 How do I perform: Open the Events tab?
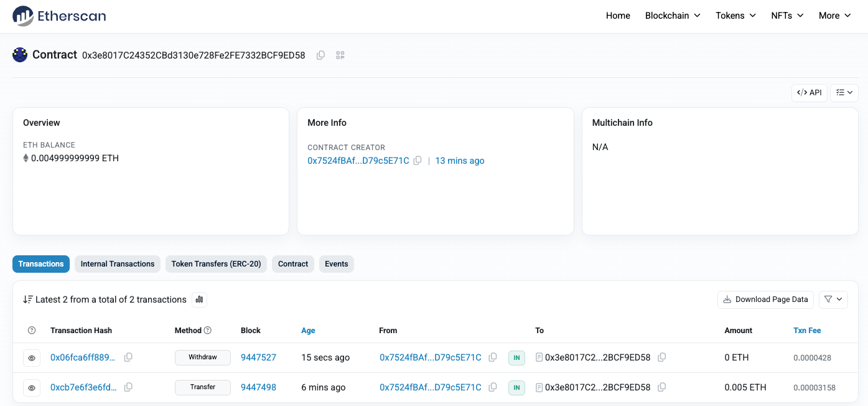point(337,264)
